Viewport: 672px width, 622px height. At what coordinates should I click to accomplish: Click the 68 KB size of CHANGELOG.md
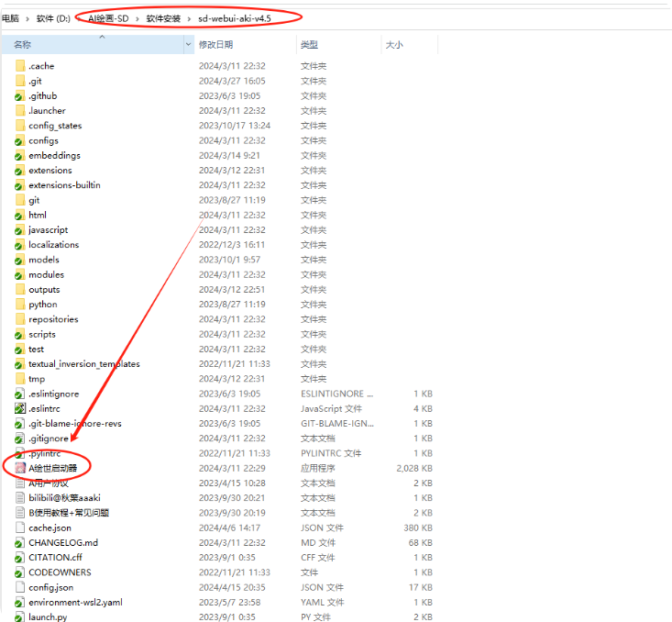pos(421,543)
